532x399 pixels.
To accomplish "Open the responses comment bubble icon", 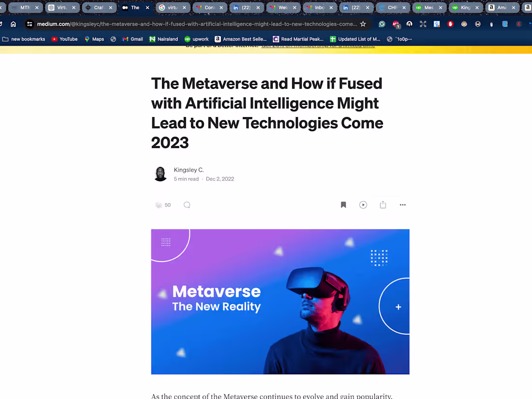I will click(x=187, y=205).
